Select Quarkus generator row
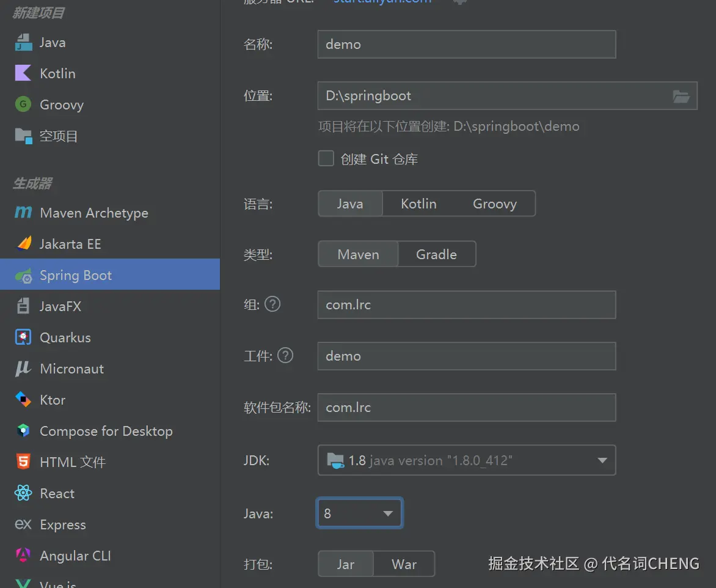Screen dimensions: 716x588 (109, 337)
